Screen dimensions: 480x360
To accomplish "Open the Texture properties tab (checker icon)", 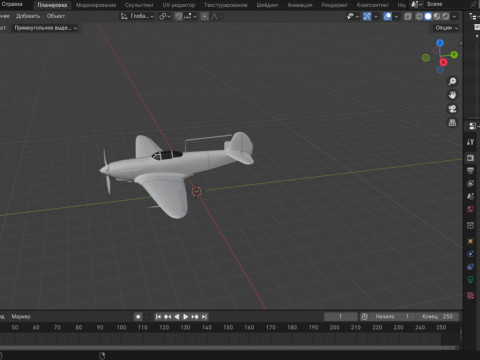I will pyautogui.click(x=470, y=295).
